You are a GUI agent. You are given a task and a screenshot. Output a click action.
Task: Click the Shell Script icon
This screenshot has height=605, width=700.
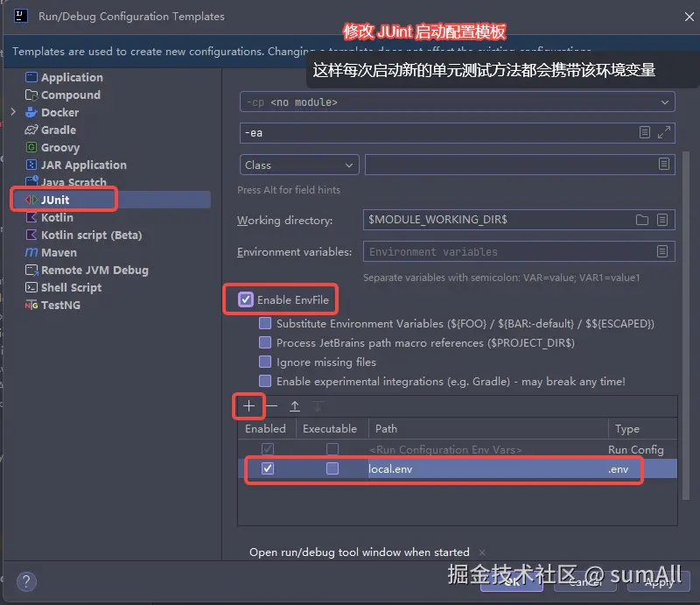pos(31,287)
